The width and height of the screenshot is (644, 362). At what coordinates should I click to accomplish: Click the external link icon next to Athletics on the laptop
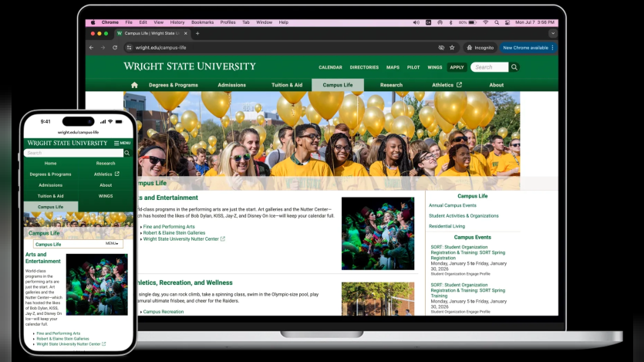[459, 85]
